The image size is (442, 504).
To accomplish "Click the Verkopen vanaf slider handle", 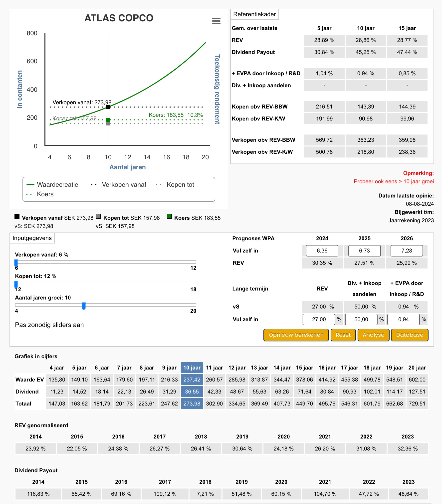I will [16, 263].
